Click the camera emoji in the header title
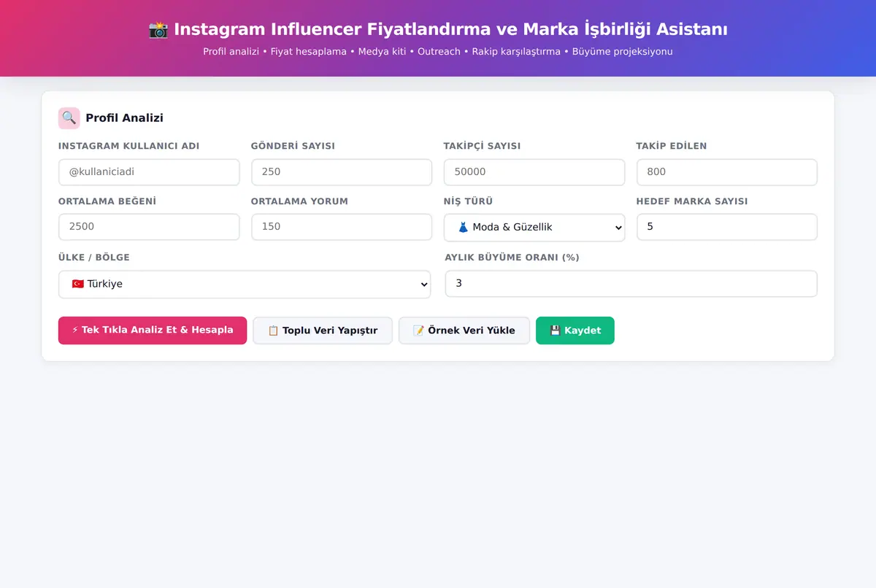Screen dimensions: 876x588 tap(158, 30)
